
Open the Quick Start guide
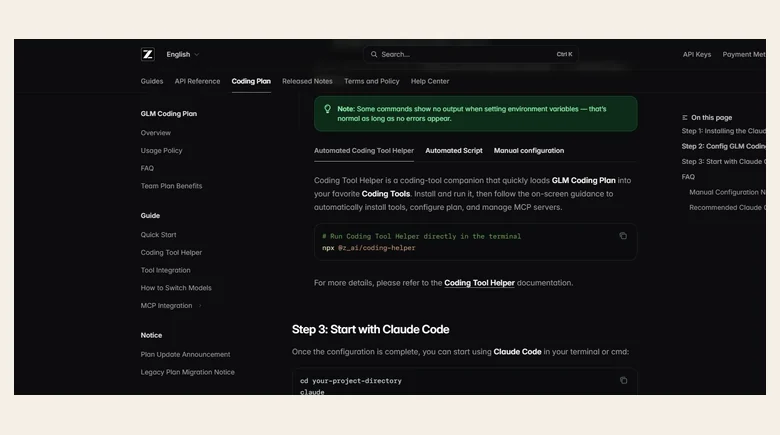pyautogui.click(x=159, y=234)
